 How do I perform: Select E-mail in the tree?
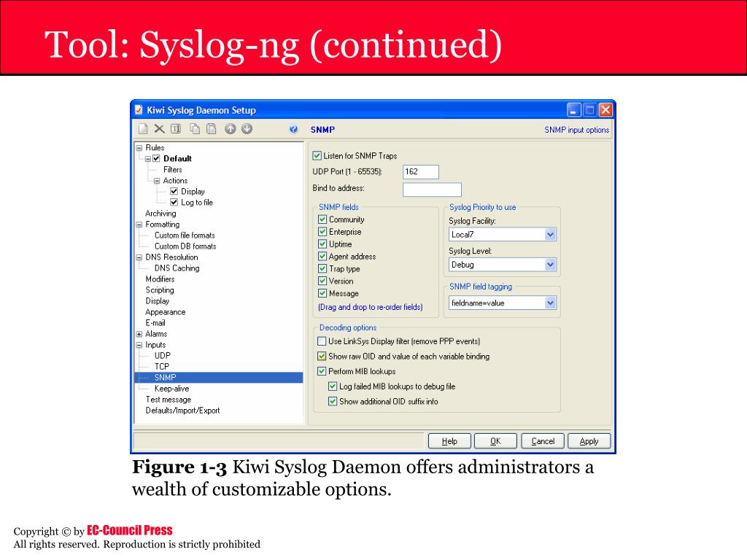tap(155, 323)
